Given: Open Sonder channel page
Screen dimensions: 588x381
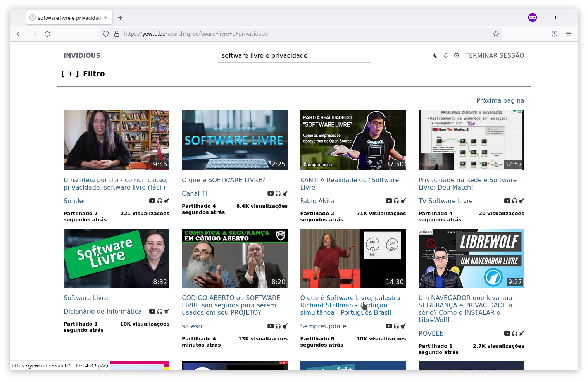Looking at the screenshot, I should point(74,201).
